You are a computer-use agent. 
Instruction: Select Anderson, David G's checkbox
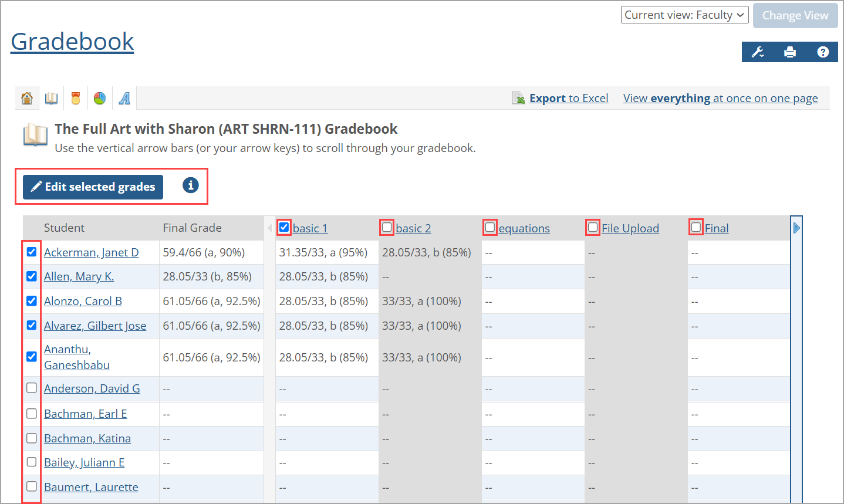[x=31, y=387]
